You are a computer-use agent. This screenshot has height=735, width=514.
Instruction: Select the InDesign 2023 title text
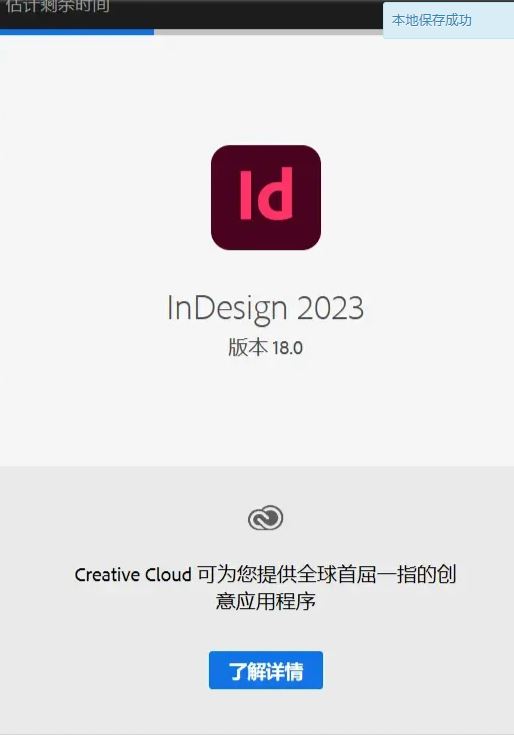265,308
